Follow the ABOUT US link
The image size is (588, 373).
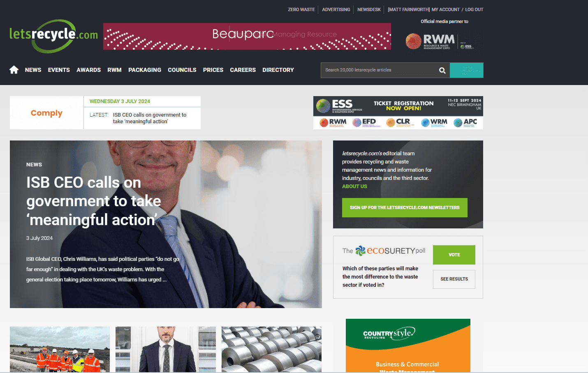354,186
